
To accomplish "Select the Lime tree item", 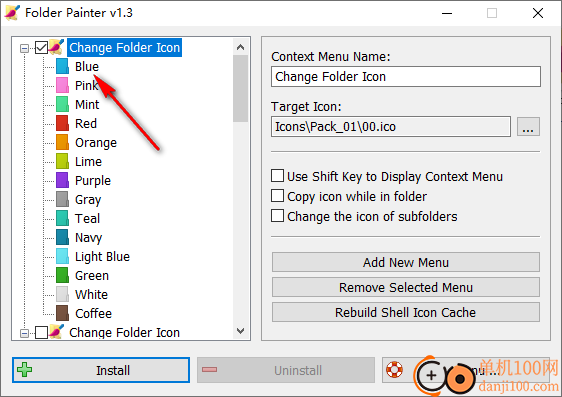I will [89, 162].
